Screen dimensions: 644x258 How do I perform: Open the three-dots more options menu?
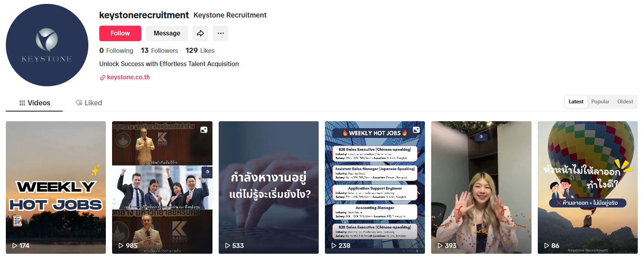[221, 33]
